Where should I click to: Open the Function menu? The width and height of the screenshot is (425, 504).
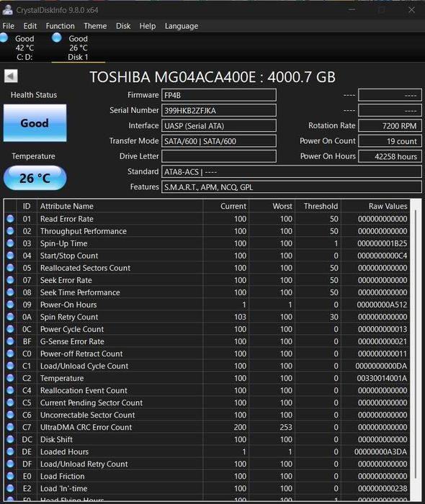click(x=60, y=26)
